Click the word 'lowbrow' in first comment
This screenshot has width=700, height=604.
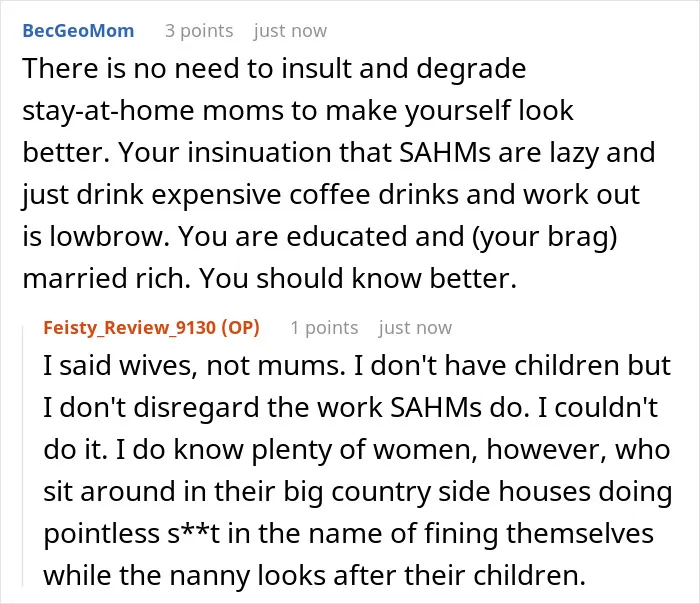(109, 236)
